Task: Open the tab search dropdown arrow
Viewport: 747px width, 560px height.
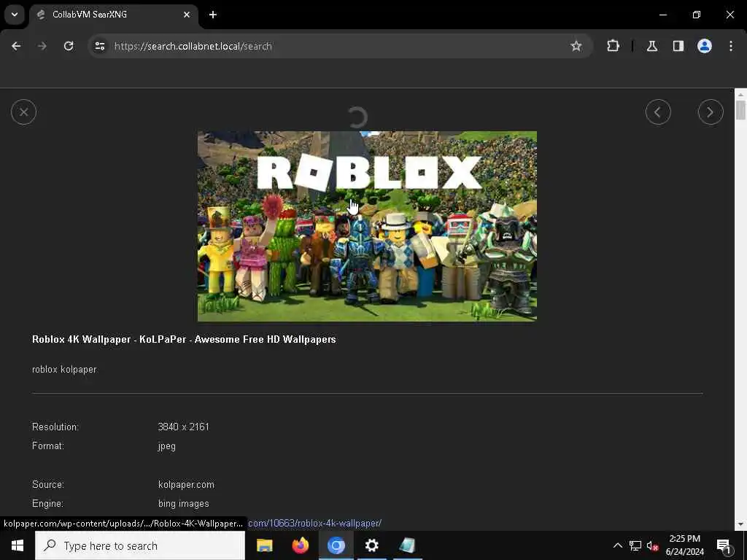Action: tap(15, 15)
